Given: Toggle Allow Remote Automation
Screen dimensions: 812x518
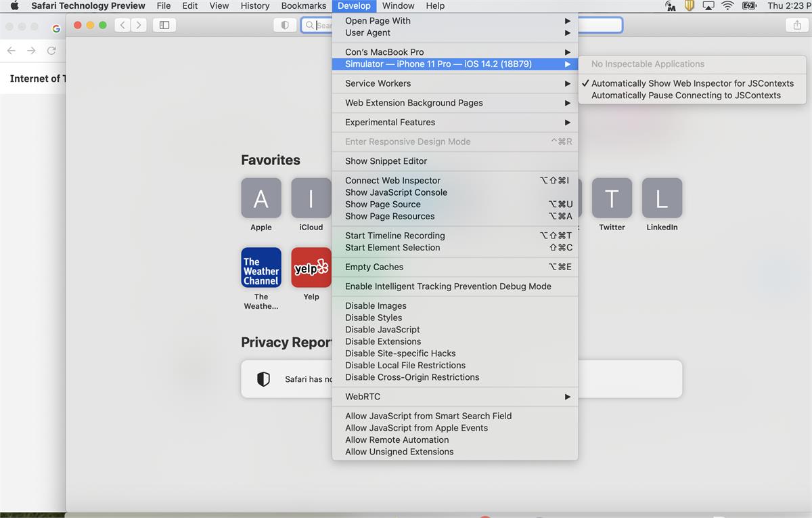Looking at the screenshot, I should point(455,440).
